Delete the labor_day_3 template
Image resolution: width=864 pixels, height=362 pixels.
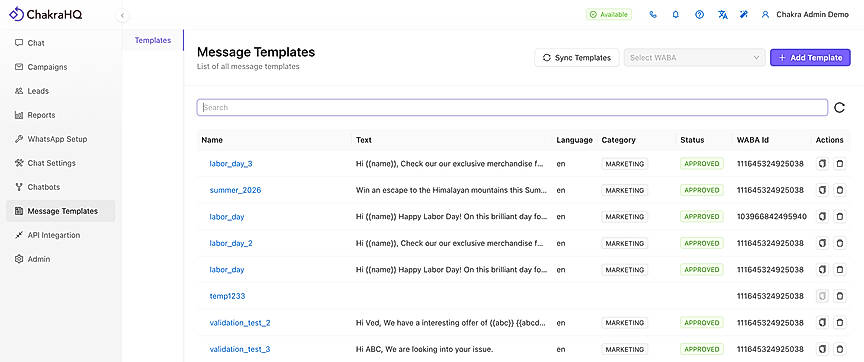839,164
